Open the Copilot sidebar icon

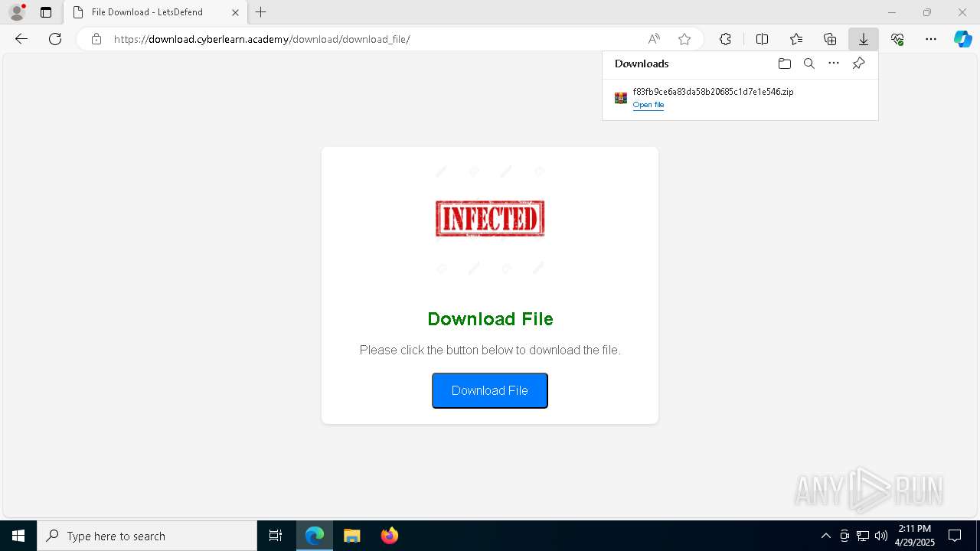(x=962, y=39)
